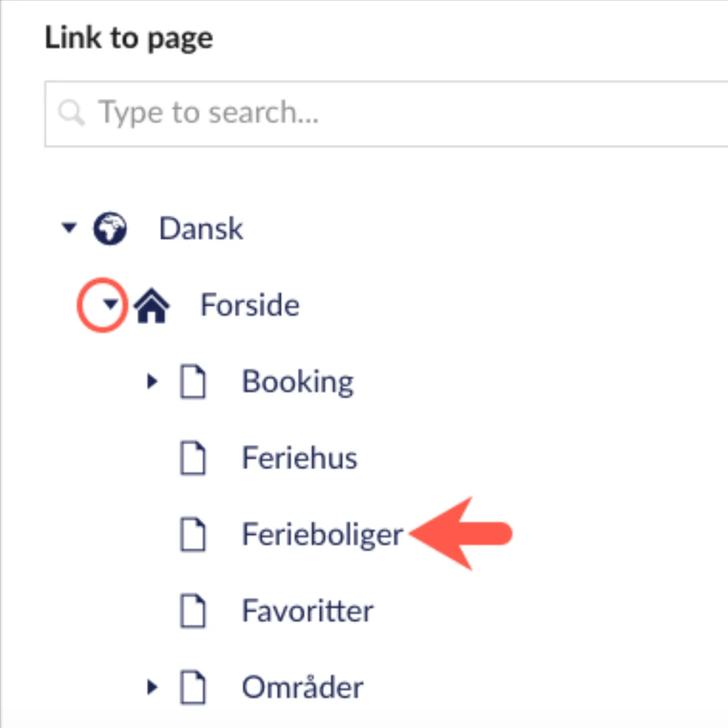Pick the Områder page label
The height and width of the screenshot is (728, 728).
[303, 687]
